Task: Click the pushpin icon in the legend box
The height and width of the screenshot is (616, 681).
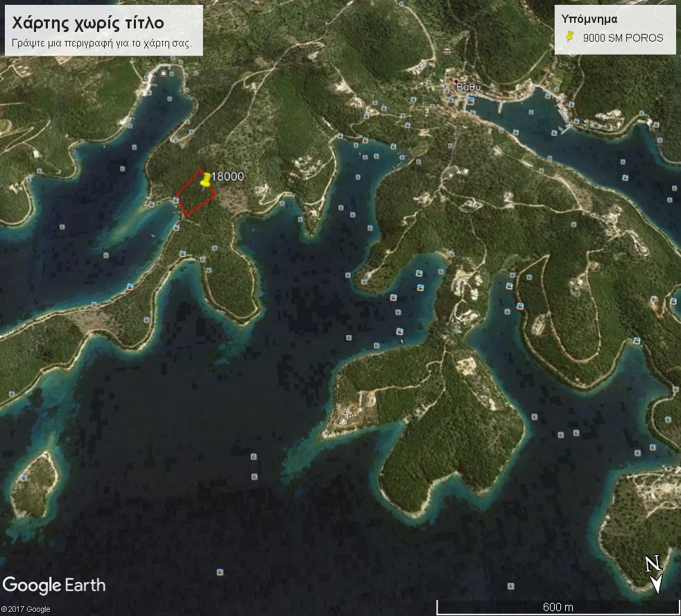Action: 570,37
